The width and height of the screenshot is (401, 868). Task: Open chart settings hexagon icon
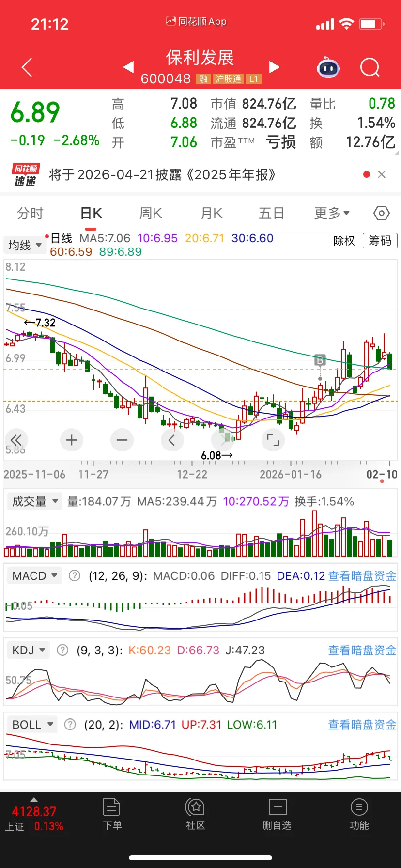click(382, 213)
